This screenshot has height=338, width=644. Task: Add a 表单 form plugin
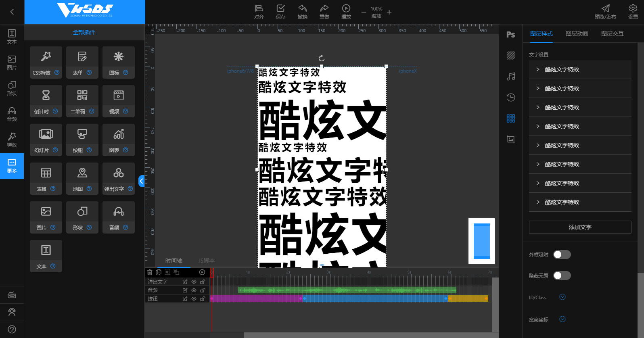[82, 62]
